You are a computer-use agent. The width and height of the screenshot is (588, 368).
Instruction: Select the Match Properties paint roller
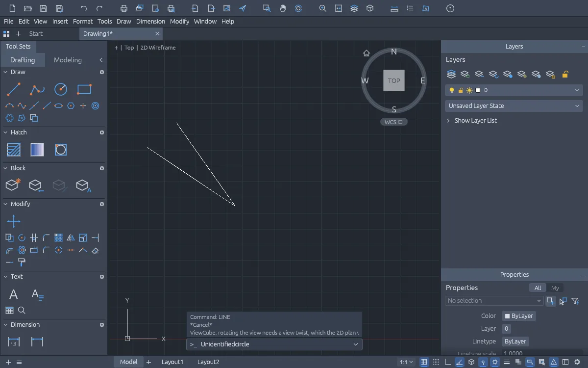(x=22, y=263)
